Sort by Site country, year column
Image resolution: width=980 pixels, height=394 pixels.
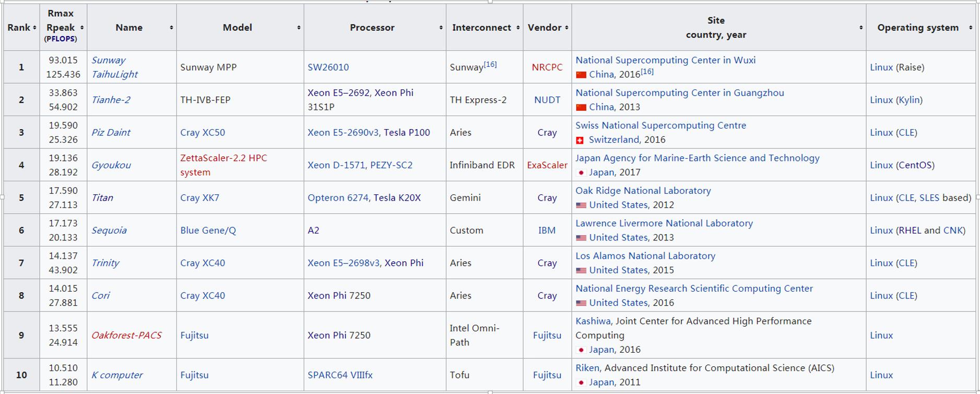(x=861, y=28)
